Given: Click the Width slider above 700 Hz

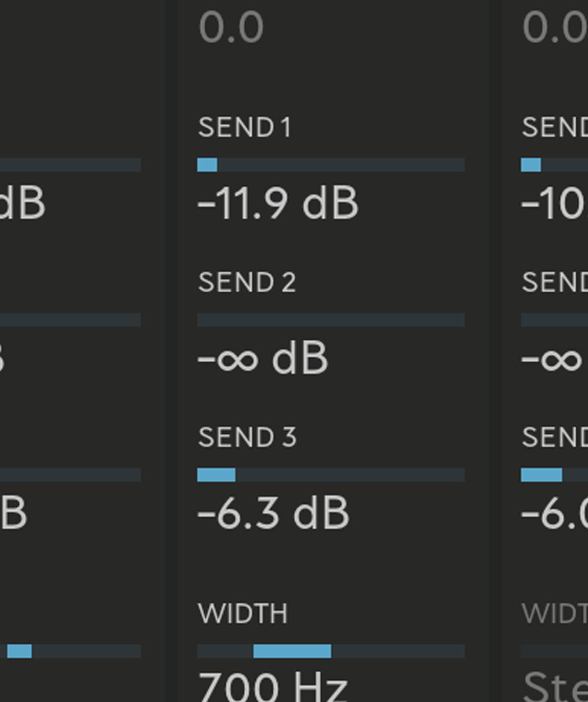Looking at the screenshot, I should 331,651.
